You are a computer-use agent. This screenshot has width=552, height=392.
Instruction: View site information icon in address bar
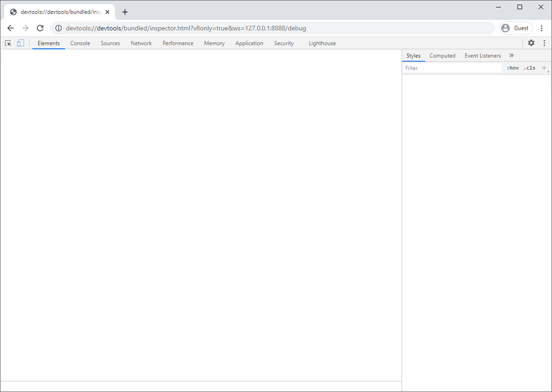click(x=59, y=28)
